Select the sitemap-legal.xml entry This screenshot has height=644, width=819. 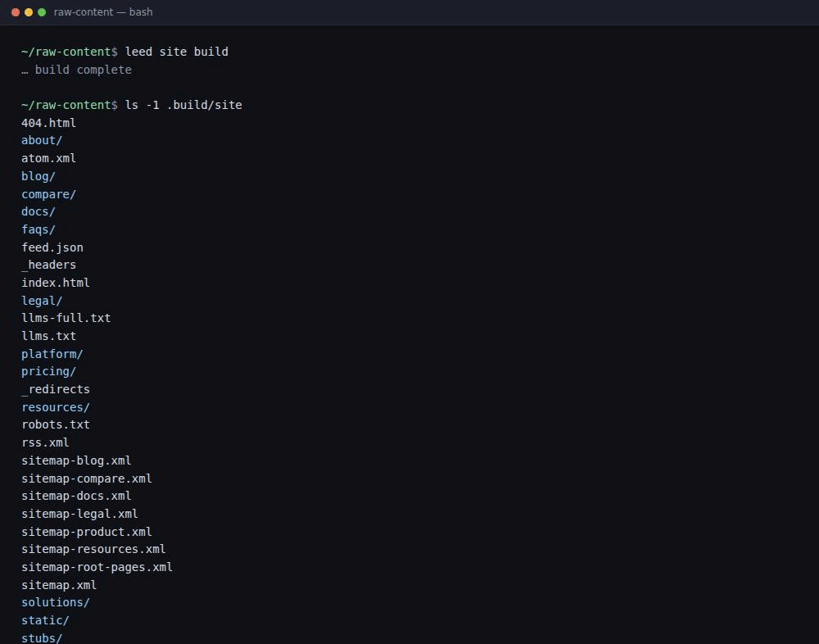[80, 514]
